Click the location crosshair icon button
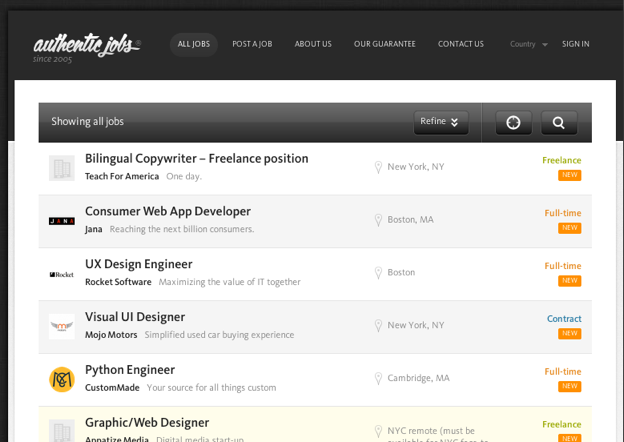This screenshot has width=624, height=442. tap(513, 123)
